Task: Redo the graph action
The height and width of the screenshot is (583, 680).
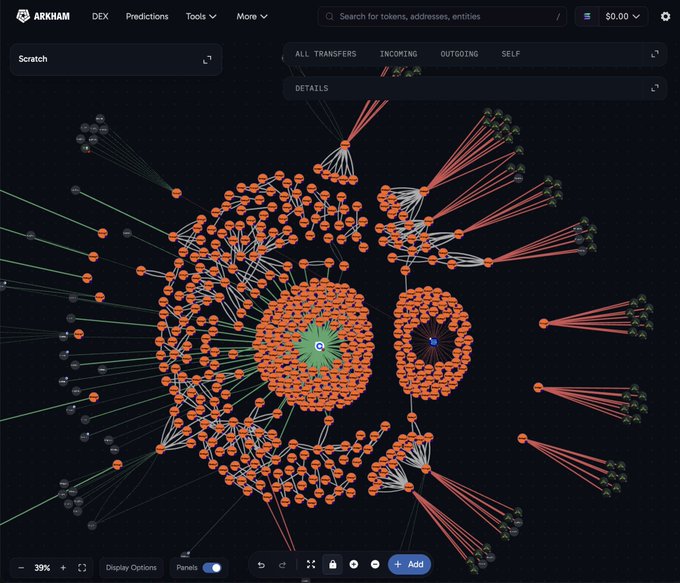Action: (x=282, y=564)
